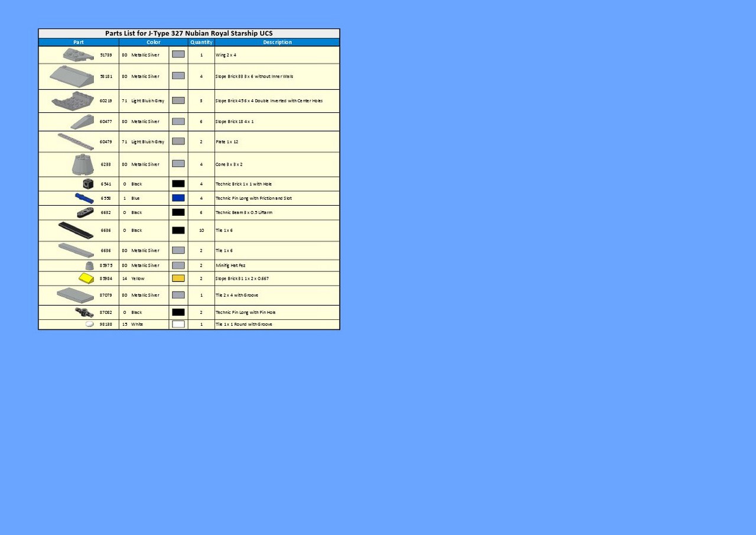Click the double inverted slope brick image
756x535 pixels.
[73, 100]
